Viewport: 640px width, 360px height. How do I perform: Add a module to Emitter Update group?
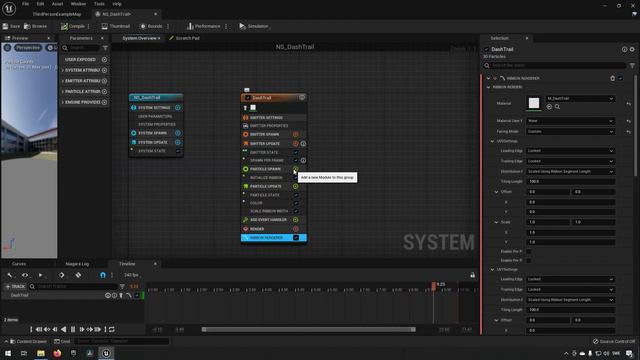click(296, 144)
